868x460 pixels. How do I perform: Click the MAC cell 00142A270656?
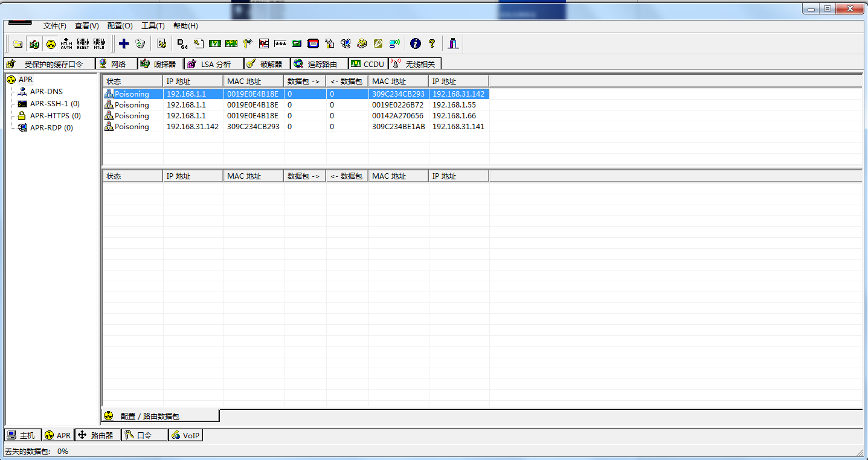click(x=397, y=116)
